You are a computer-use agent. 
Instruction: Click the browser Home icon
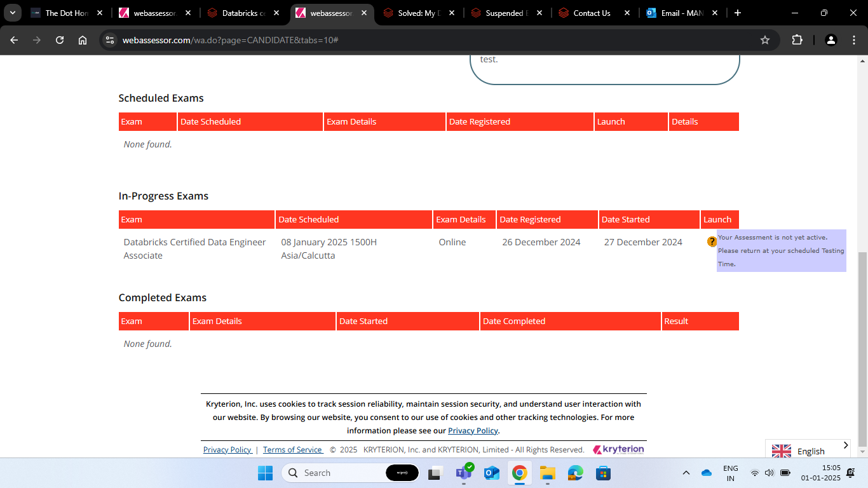83,39
